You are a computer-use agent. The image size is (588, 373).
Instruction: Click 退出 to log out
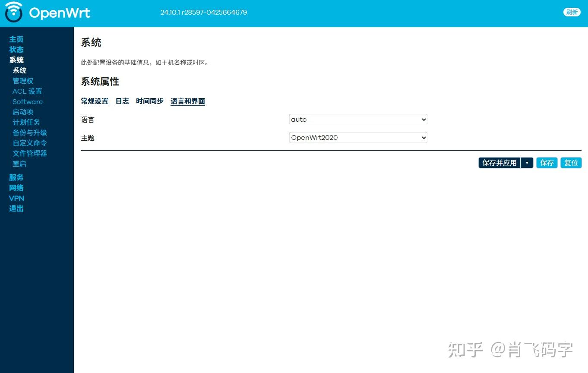(16, 209)
